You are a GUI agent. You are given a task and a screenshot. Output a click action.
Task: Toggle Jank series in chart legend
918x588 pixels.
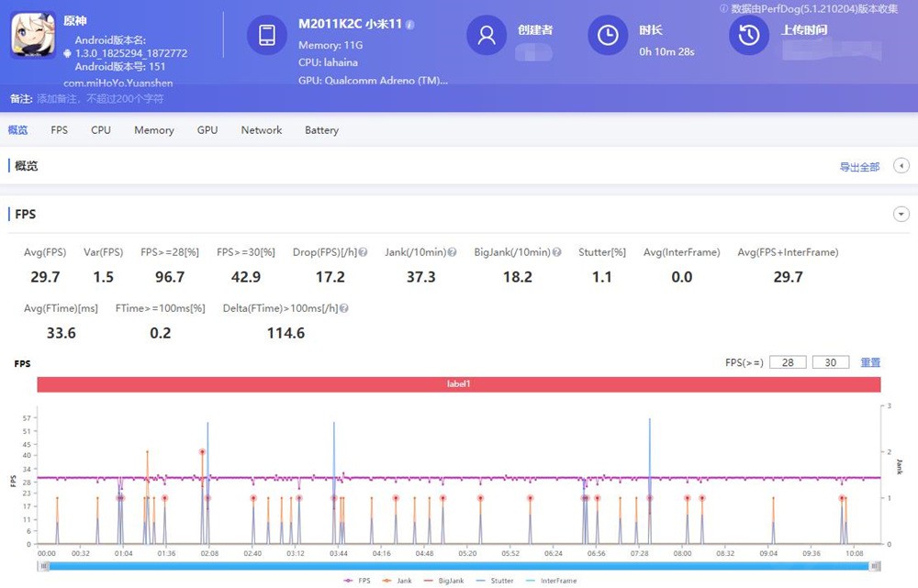[x=399, y=581]
